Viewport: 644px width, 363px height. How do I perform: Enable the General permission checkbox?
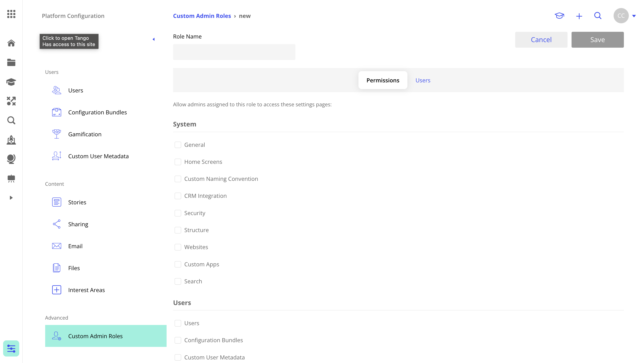coord(178,145)
